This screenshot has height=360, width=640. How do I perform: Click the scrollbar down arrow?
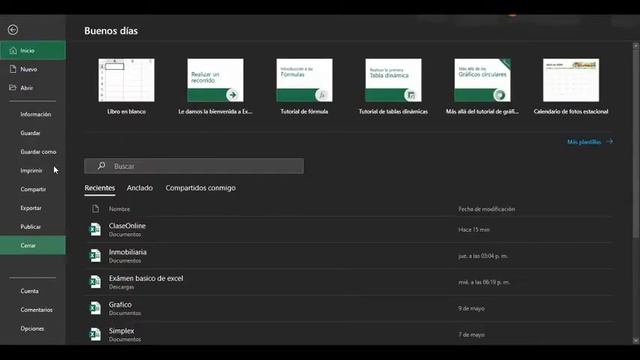(x=636, y=340)
